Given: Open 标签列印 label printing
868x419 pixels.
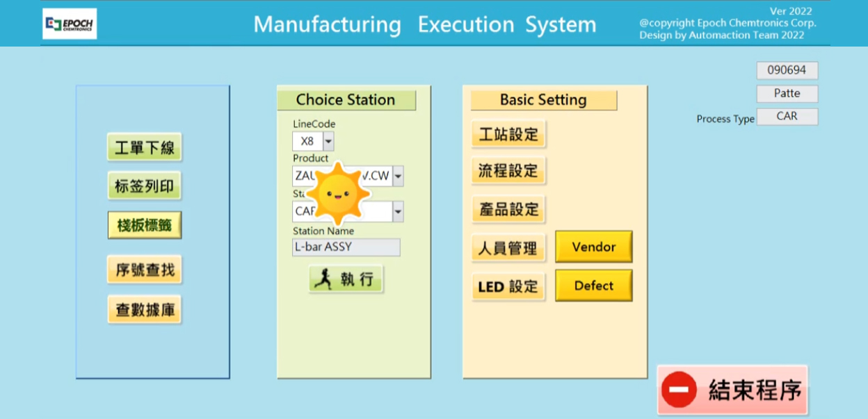Looking at the screenshot, I should pos(144,186).
